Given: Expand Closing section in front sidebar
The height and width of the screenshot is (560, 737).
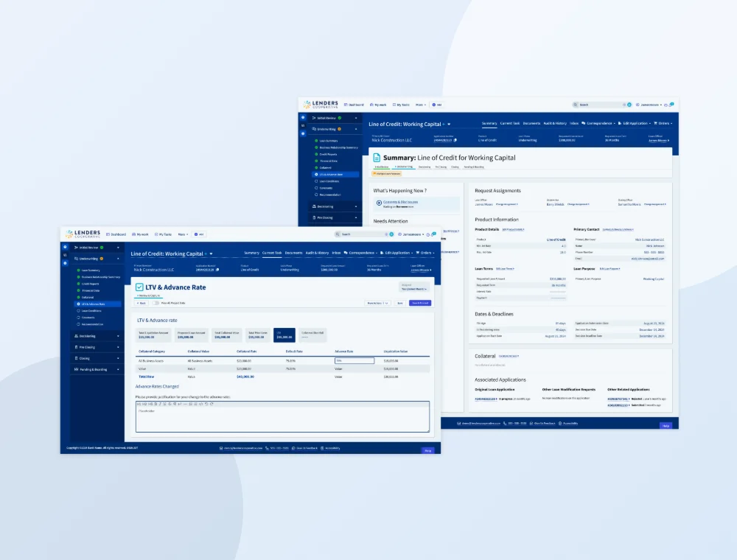Looking at the screenshot, I should pyautogui.click(x=97, y=358).
